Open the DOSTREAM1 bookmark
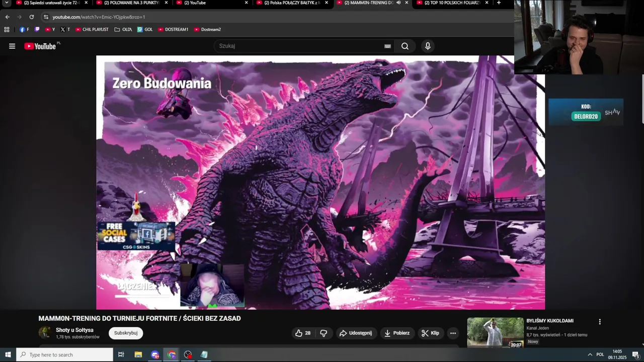Viewport: 644px width, 362px height. (x=173, y=30)
